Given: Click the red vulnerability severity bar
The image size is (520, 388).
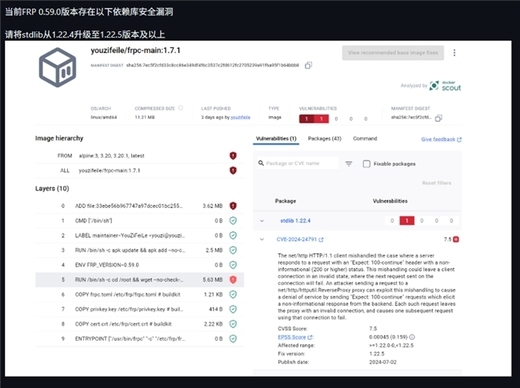Looking at the screenshot, I should (x=314, y=119).
